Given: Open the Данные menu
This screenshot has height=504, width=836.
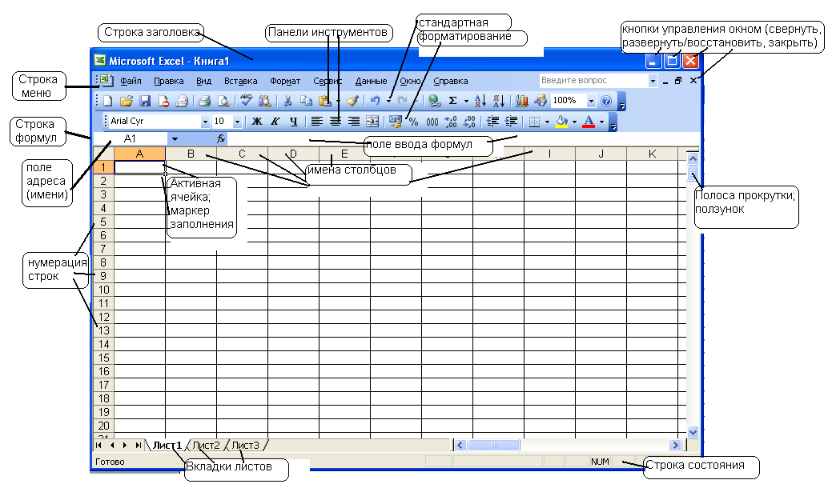Looking at the screenshot, I should tap(371, 81).
